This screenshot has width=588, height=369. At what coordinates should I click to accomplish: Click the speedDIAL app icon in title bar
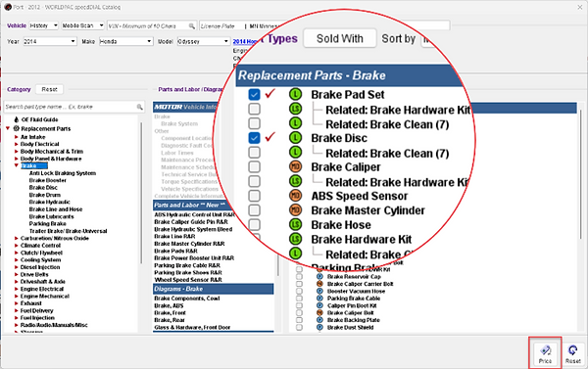(8, 7)
